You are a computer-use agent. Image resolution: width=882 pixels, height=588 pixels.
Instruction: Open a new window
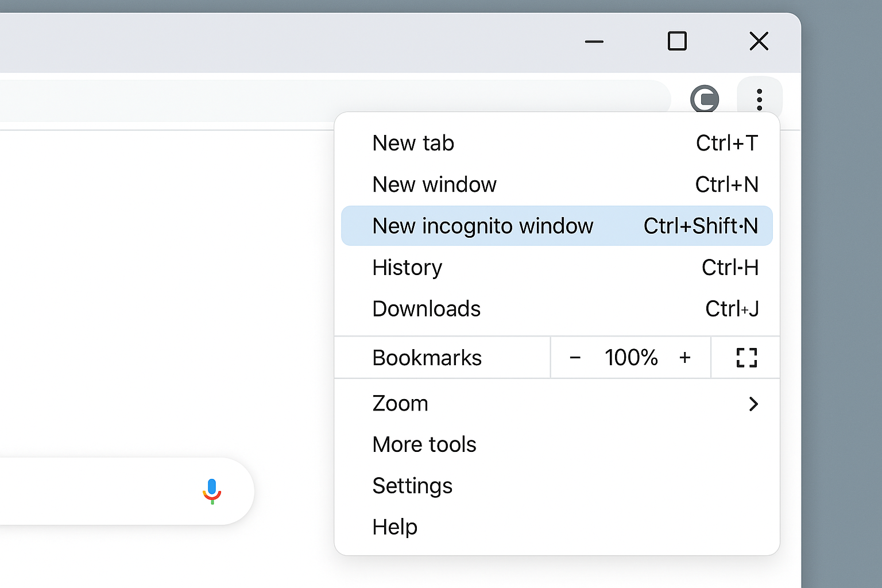click(x=435, y=184)
